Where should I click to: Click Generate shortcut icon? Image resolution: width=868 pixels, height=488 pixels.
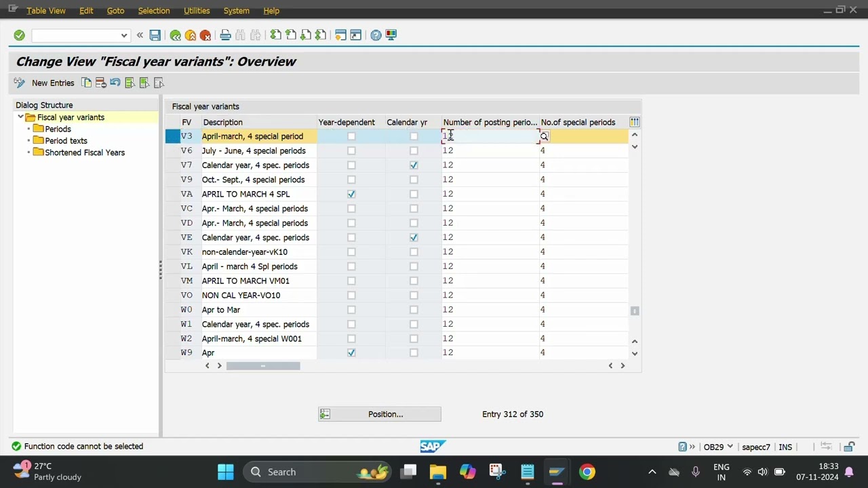[x=355, y=35]
